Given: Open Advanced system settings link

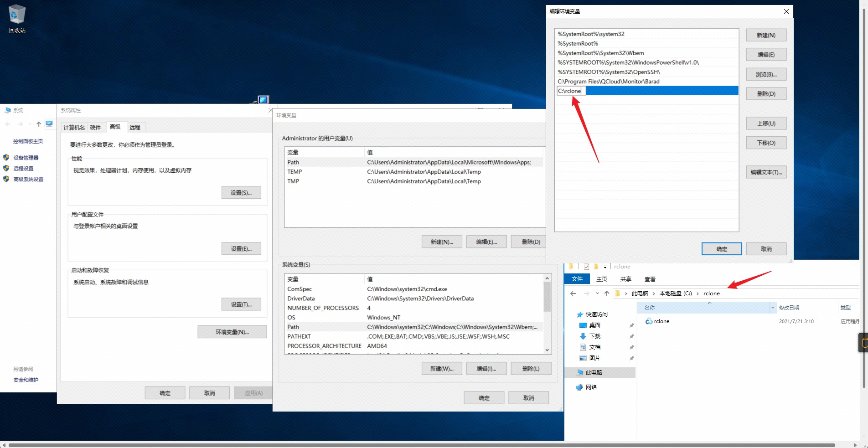Looking at the screenshot, I should pyautogui.click(x=28, y=180).
